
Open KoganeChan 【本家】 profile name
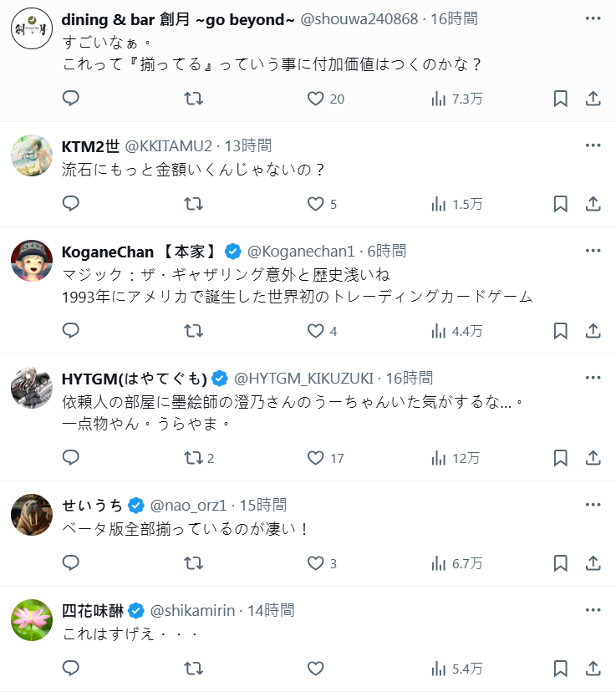140,251
